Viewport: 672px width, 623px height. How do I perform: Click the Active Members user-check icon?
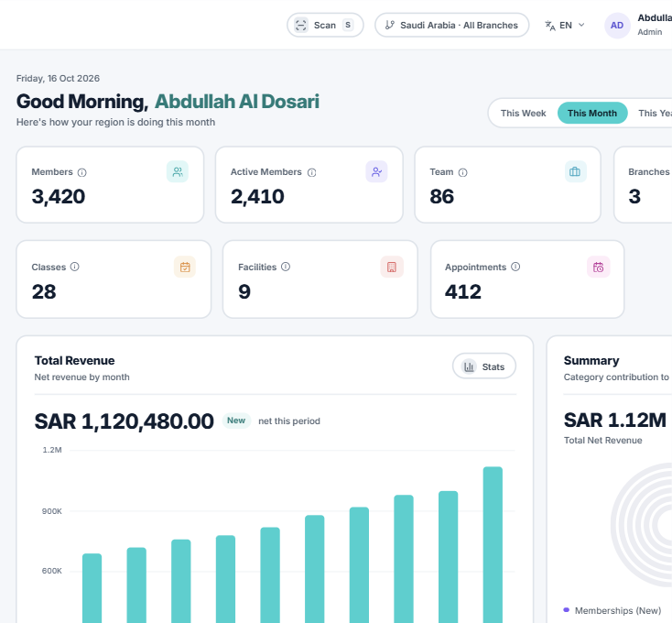pos(376,171)
